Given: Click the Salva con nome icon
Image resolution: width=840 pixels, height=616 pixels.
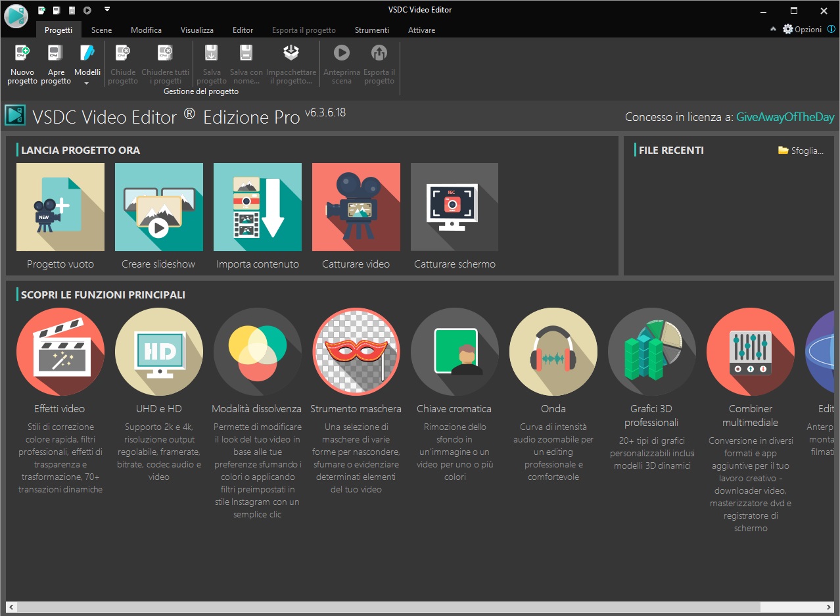Looking at the screenshot, I should (x=246, y=53).
